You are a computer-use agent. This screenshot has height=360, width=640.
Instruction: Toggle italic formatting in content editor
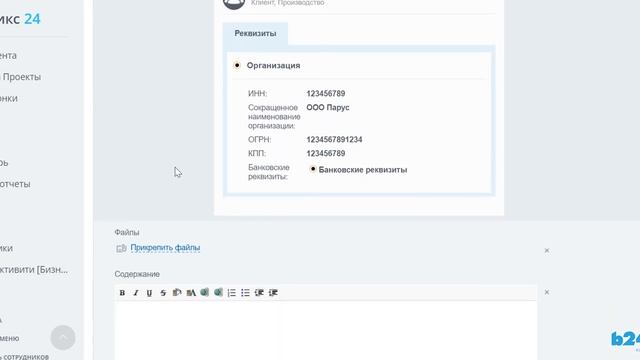pos(136,293)
